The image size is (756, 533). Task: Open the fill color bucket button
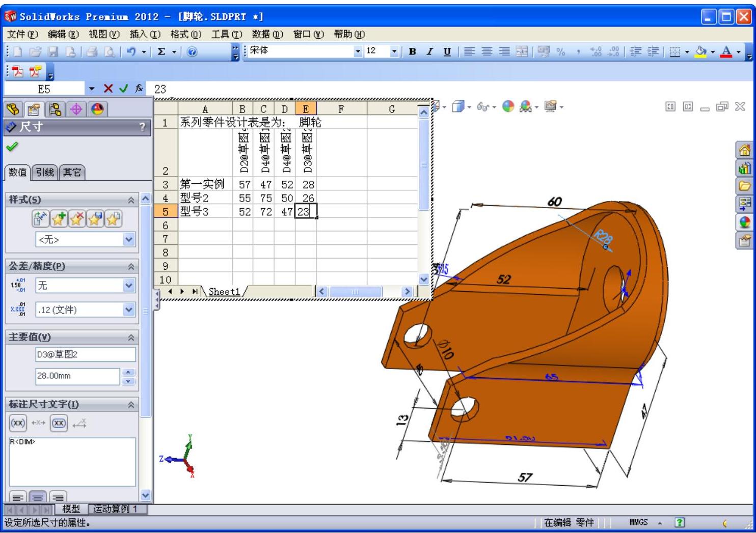pos(701,51)
